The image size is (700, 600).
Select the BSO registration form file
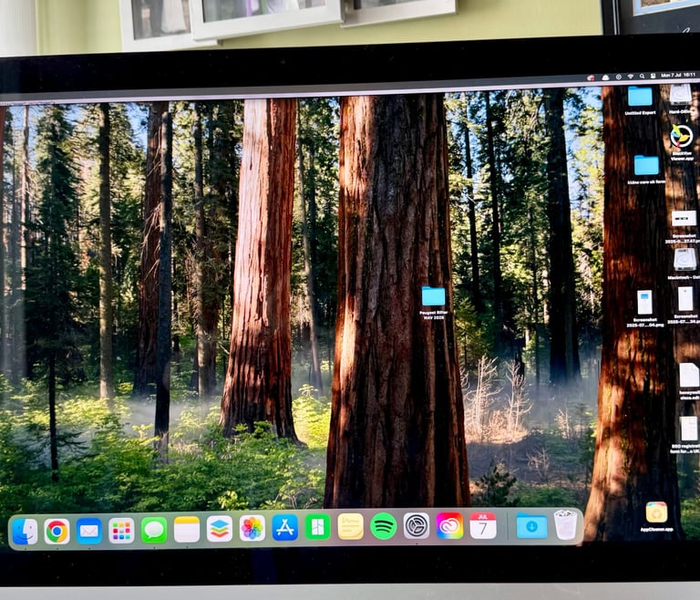pyautogui.click(x=688, y=429)
